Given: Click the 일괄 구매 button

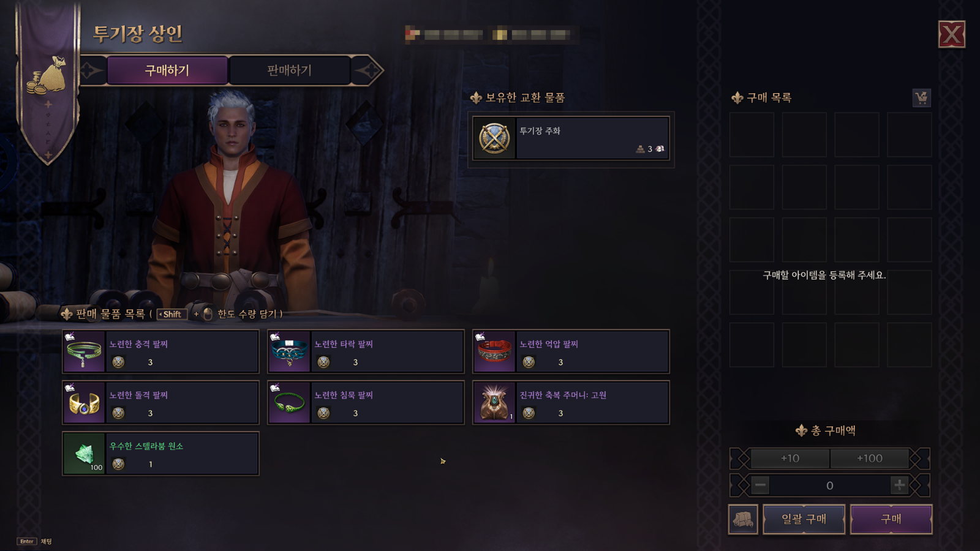Looking at the screenshot, I should [804, 519].
